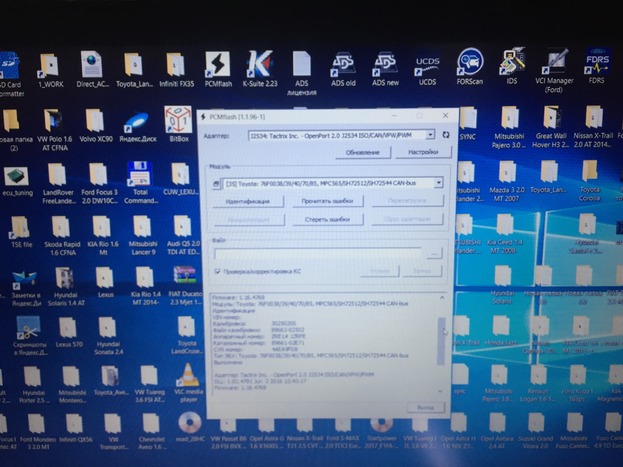Toggle the Проверка/корректировка КС checkbox
Viewport: 623px width, 467px height.
click(x=216, y=271)
